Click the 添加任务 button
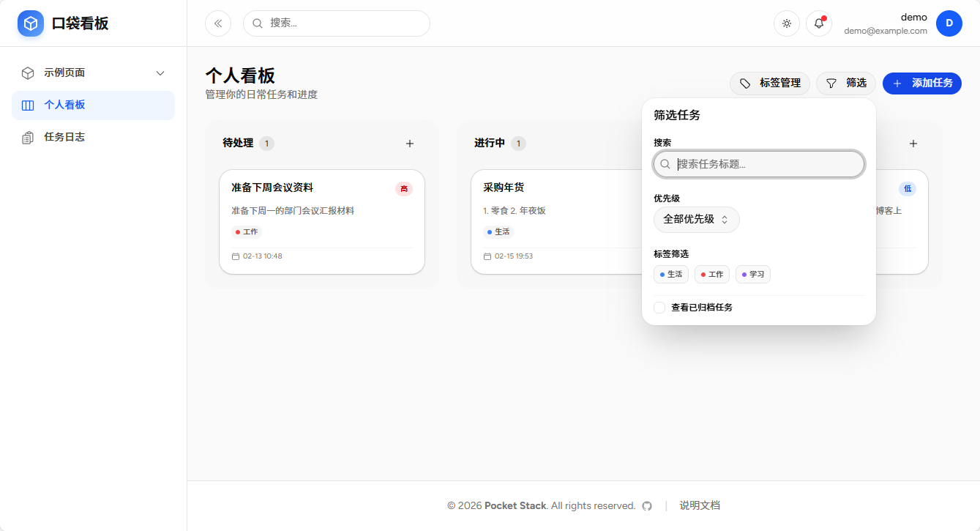Viewport: 980px width, 531px height. tap(922, 83)
